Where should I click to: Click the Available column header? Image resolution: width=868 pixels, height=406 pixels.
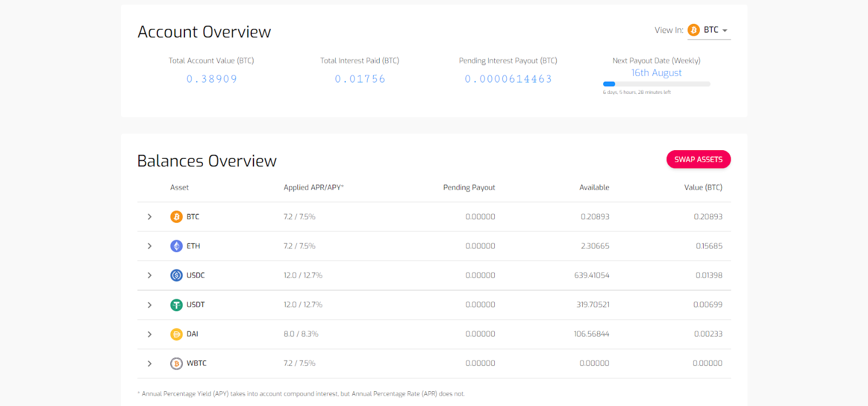click(594, 188)
